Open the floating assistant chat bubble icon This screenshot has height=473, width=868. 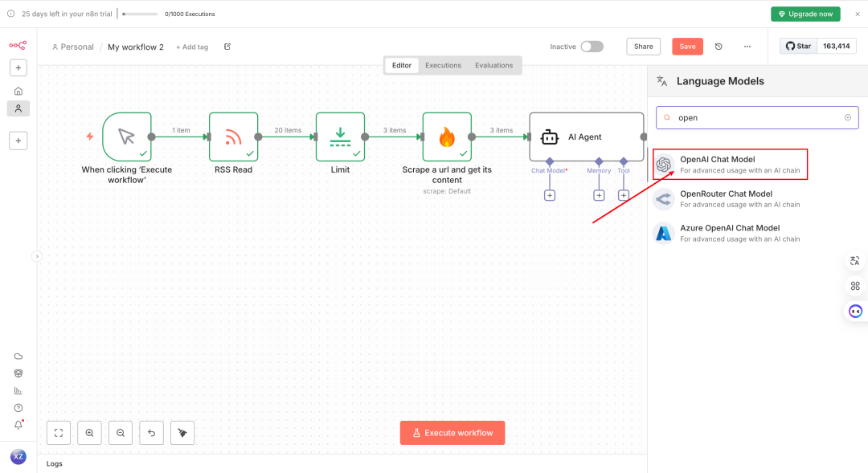pos(856,312)
